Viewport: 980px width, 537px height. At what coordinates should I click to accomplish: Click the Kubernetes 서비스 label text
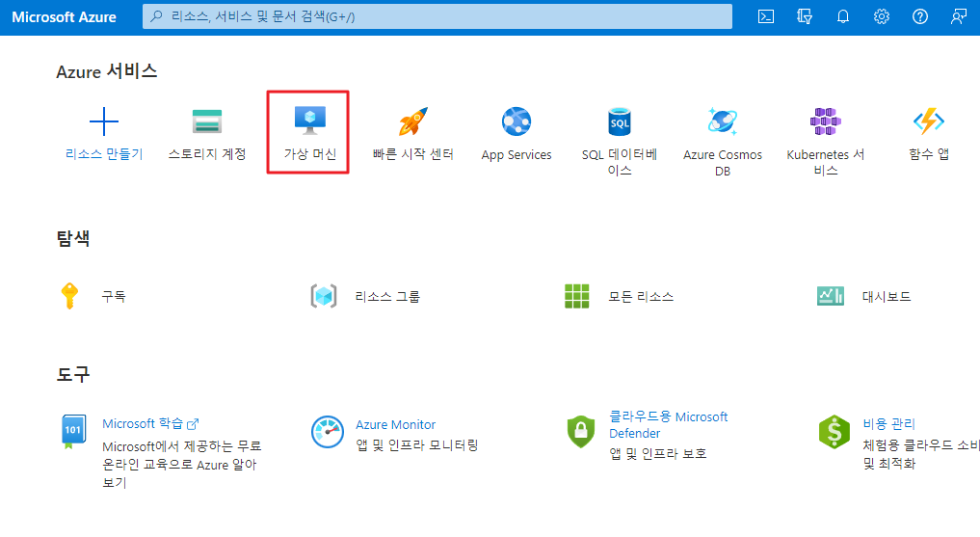pos(826,162)
